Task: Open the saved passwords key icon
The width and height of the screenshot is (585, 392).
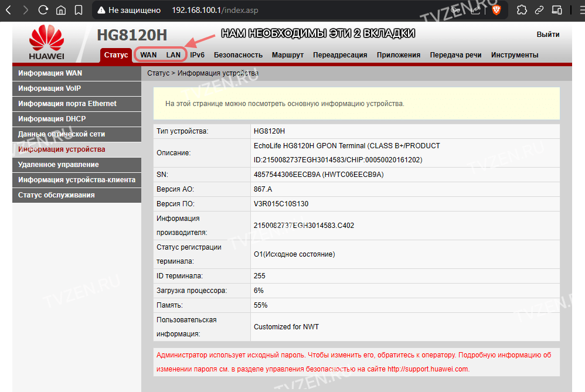Action: point(455,10)
